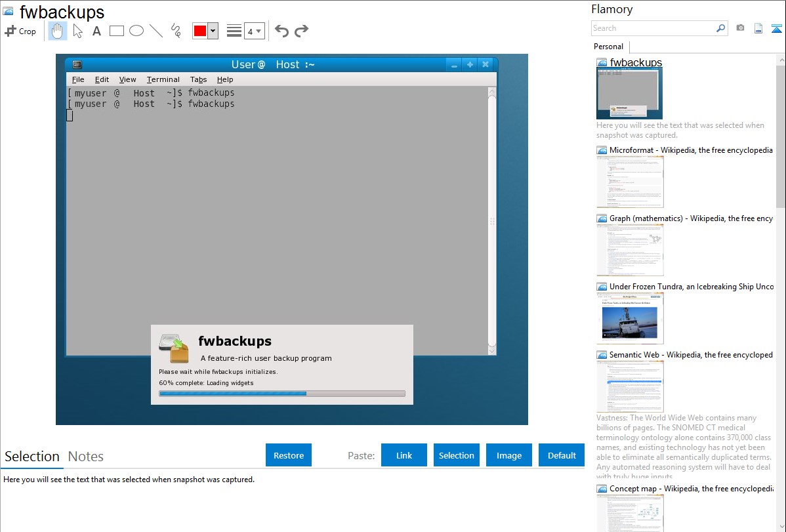Open the Personal tab
Viewport: 786px width, 532px height.
(608, 47)
